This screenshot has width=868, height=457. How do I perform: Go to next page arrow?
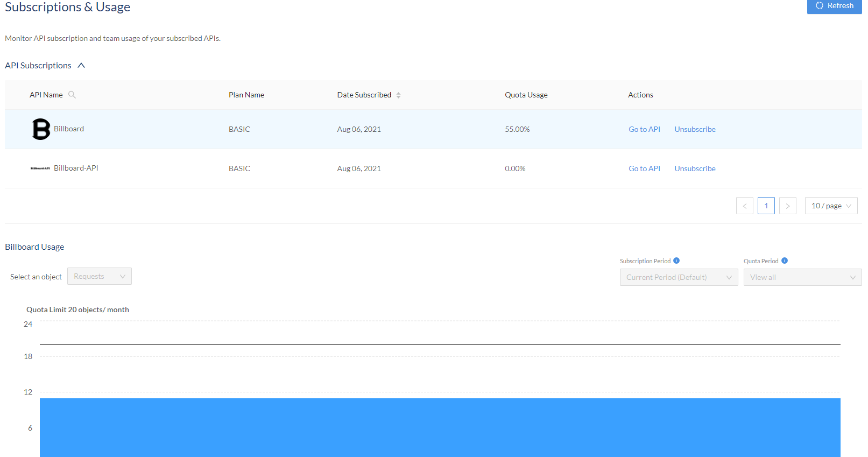point(788,206)
